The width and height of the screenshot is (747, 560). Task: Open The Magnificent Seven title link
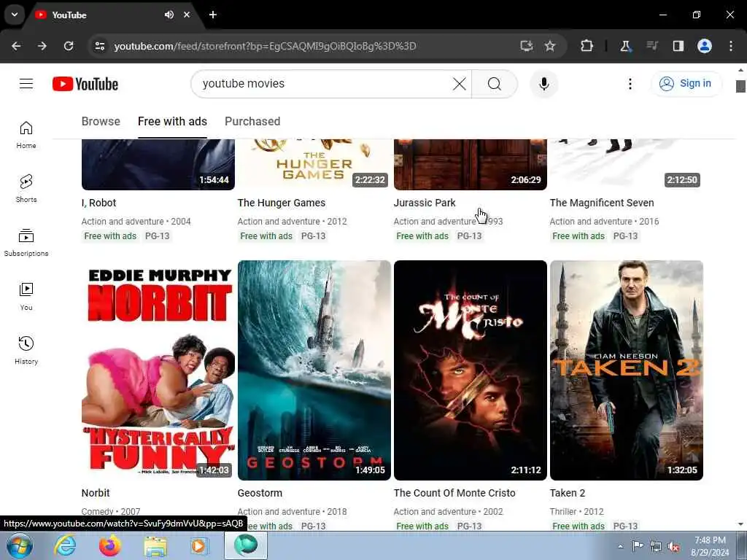602,203
